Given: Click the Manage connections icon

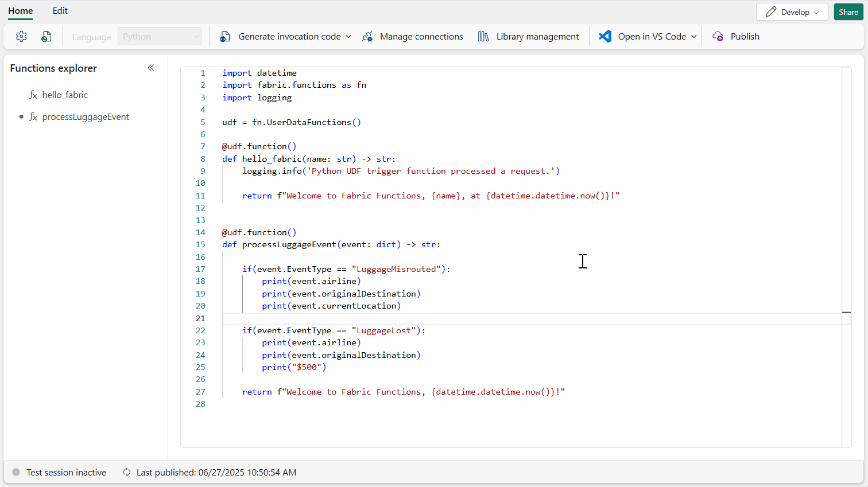Looking at the screenshot, I should 367,37.
